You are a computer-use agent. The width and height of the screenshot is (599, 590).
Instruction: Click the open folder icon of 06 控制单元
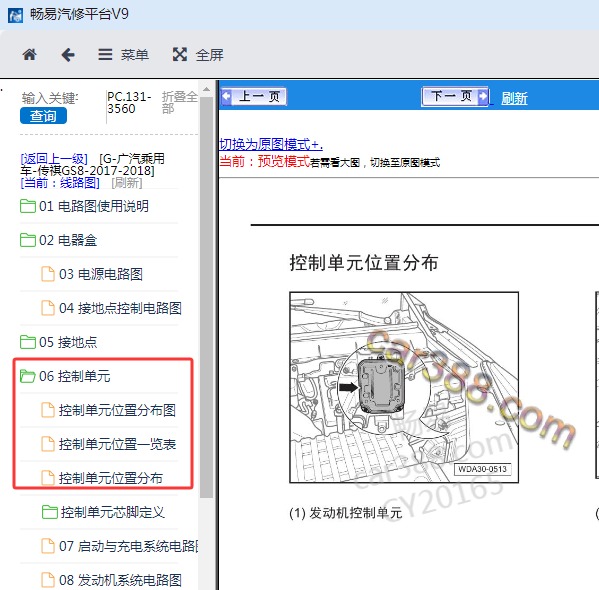pyautogui.click(x=28, y=376)
